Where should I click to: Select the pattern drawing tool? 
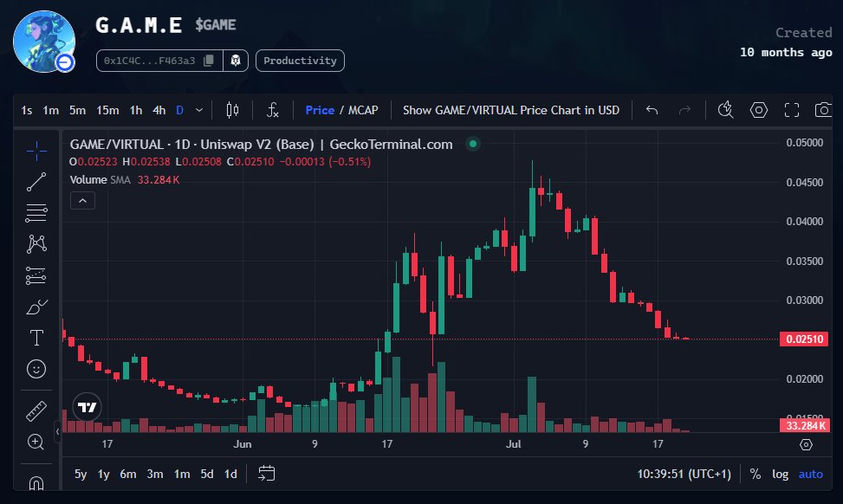click(x=36, y=244)
